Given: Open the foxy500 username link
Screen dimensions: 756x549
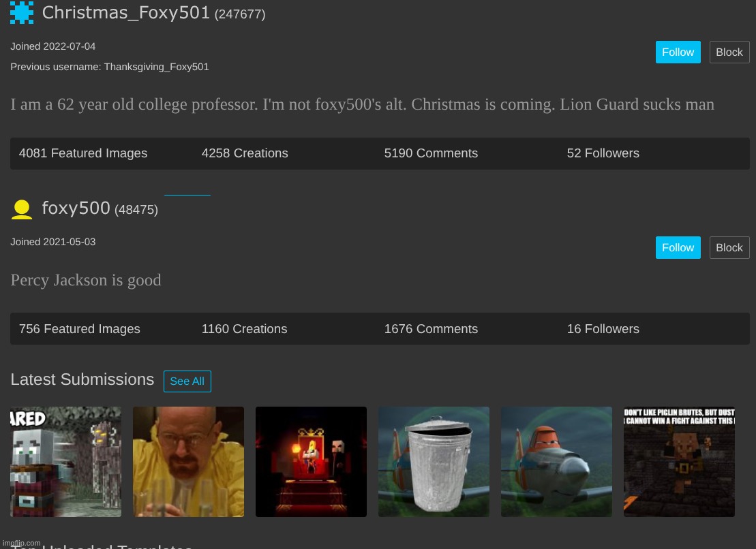Looking at the screenshot, I should click(76, 208).
